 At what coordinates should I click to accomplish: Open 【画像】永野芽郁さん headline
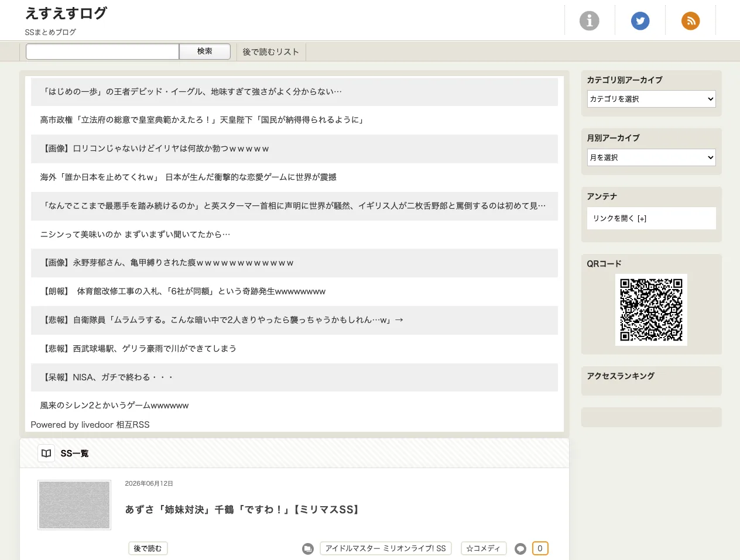167,263
